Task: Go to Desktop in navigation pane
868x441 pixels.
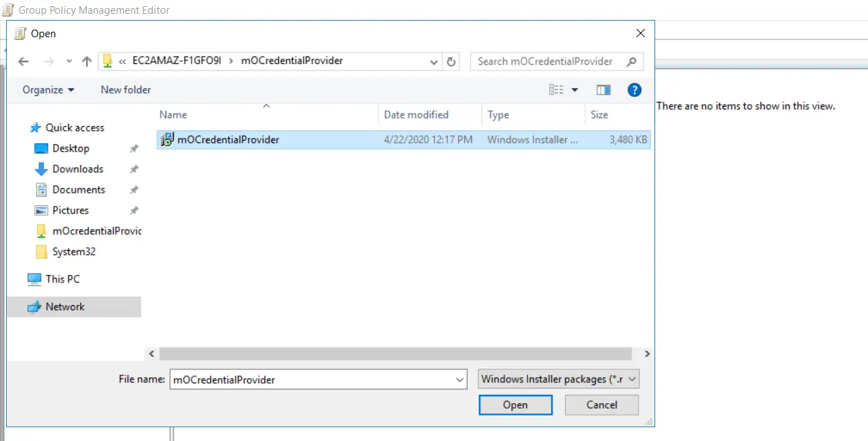Action: (x=71, y=148)
